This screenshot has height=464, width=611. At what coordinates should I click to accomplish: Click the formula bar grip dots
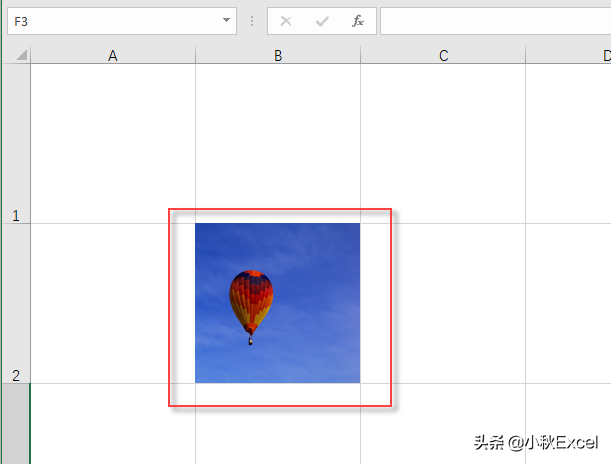click(252, 21)
